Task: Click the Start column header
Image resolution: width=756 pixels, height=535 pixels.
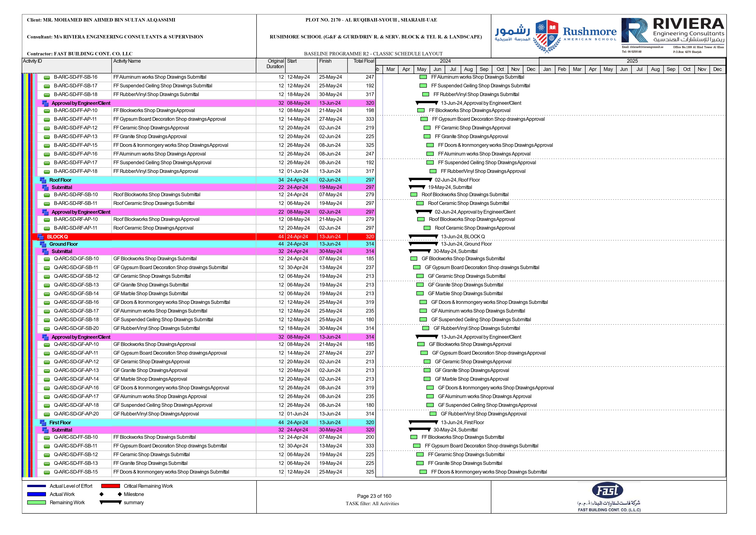Action: (x=301, y=66)
